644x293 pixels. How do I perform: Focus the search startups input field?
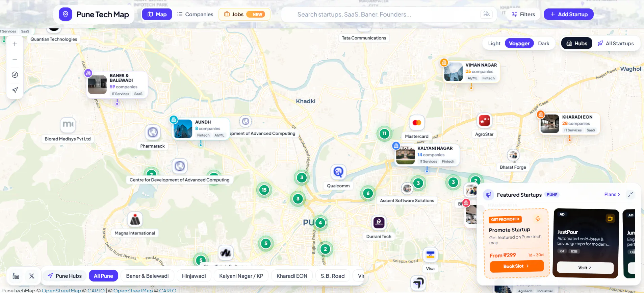[x=388, y=14]
